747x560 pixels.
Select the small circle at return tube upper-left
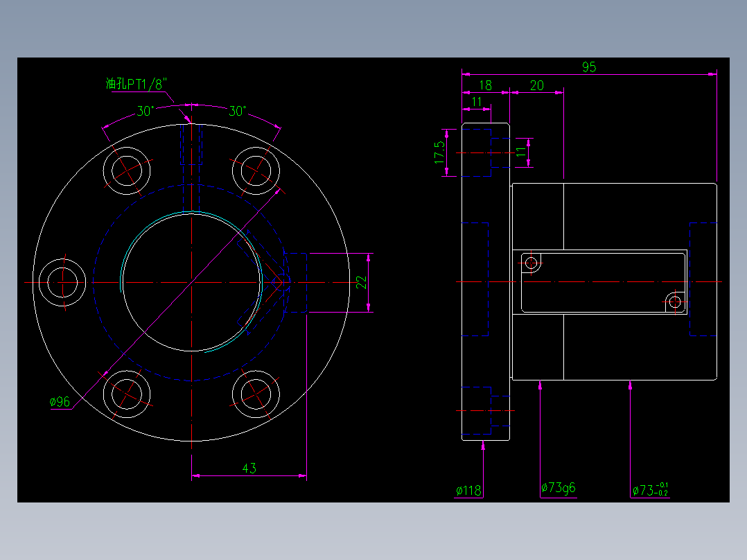[531, 263]
